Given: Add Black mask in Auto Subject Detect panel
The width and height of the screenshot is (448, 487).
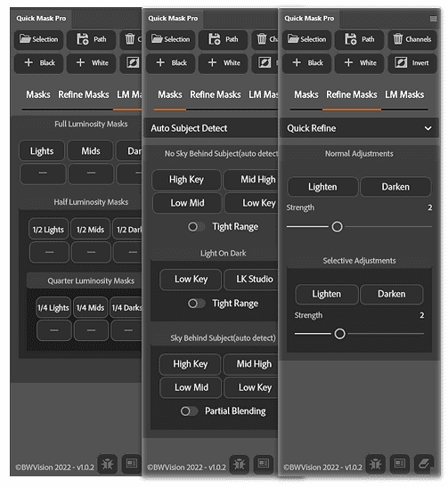Looking at the screenshot, I should pyautogui.click(x=170, y=62).
